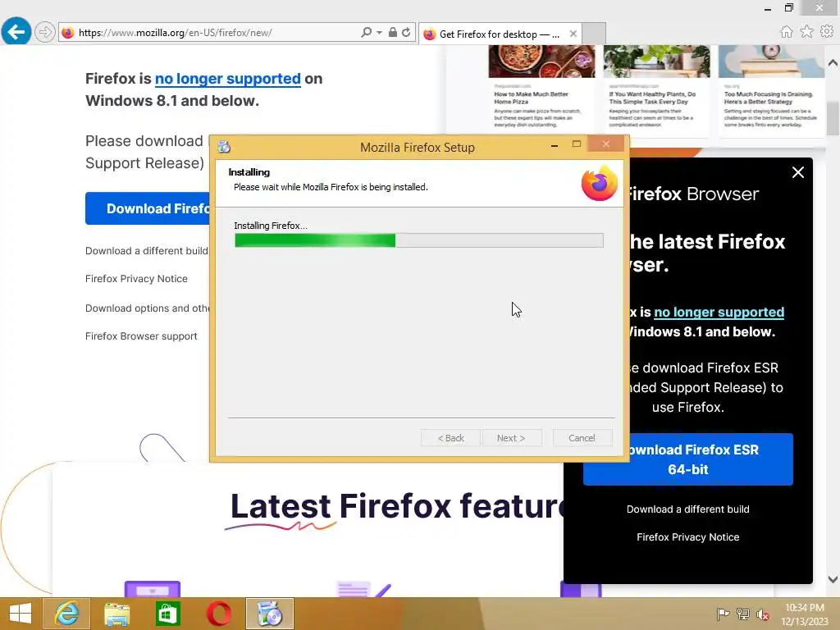Open Action Center flag icon in the system tray

pos(723,614)
